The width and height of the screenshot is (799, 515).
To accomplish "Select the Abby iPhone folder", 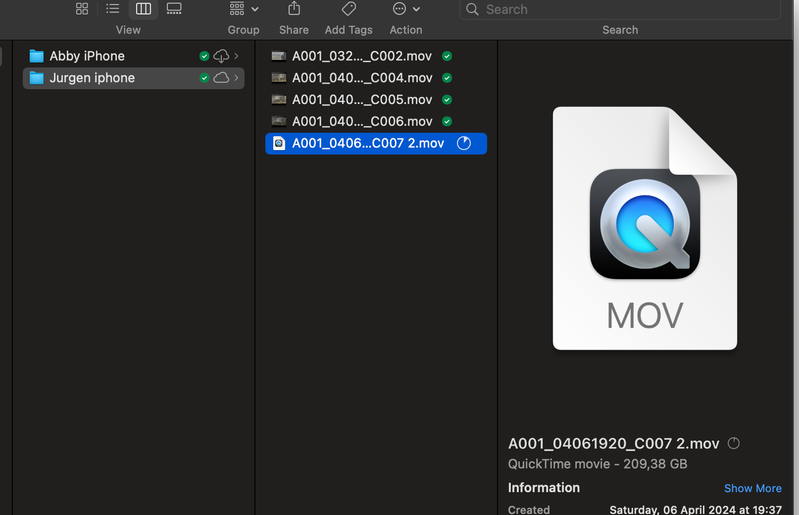I will tap(87, 56).
